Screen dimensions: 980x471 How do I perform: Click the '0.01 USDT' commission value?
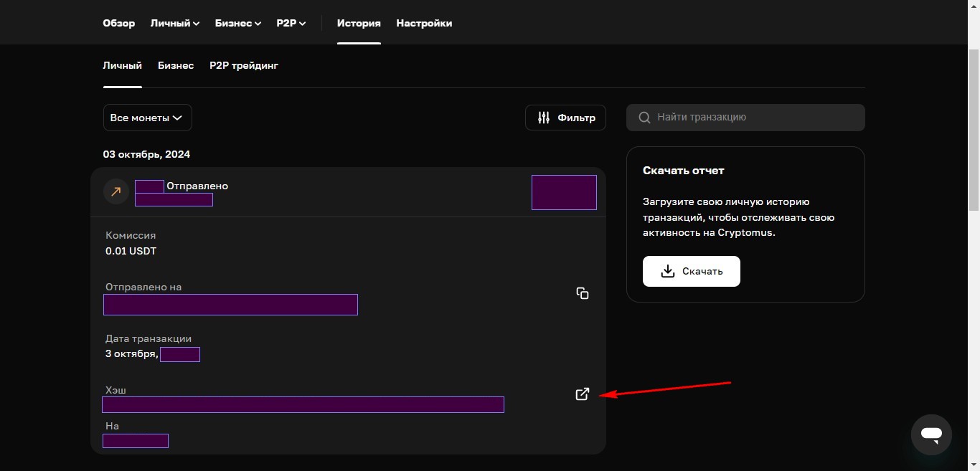pyautogui.click(x=131, y=252)
